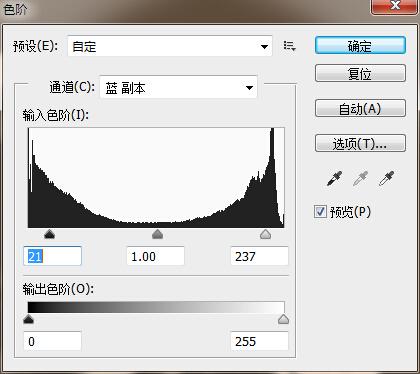The image size is (420, 374).
Task: Click the 复位 reset button
Action: (x=360, y=73)
